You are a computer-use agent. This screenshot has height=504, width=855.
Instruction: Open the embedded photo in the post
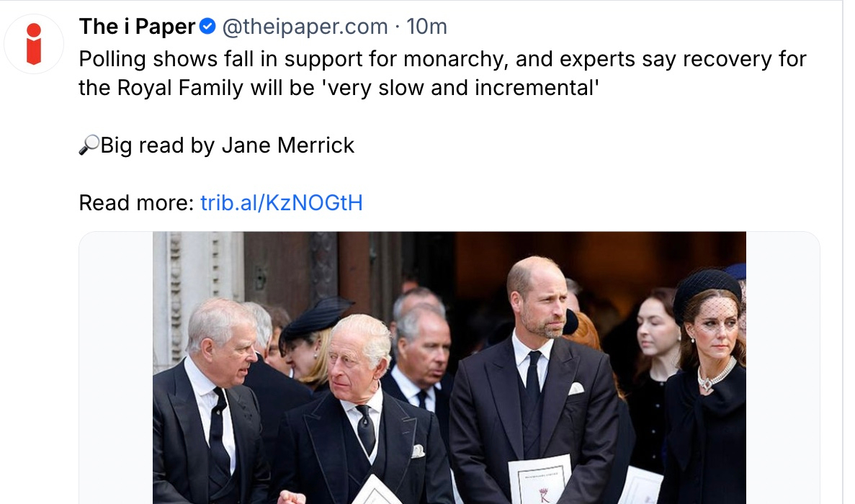(x=449, y=367)
